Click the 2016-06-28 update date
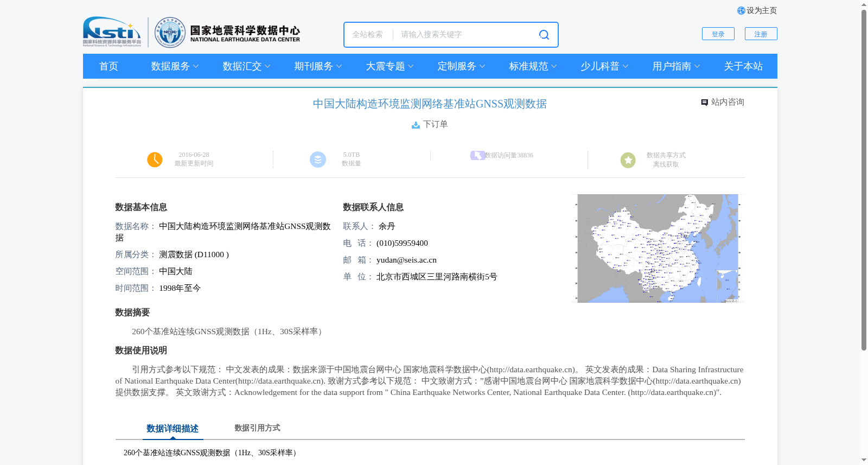 (194, 155)
